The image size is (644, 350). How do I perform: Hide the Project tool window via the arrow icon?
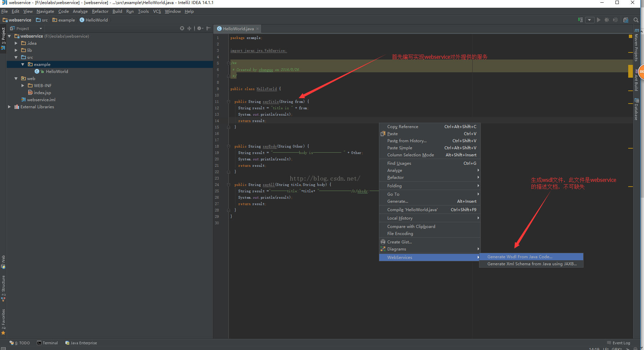(x=209, y=28)
